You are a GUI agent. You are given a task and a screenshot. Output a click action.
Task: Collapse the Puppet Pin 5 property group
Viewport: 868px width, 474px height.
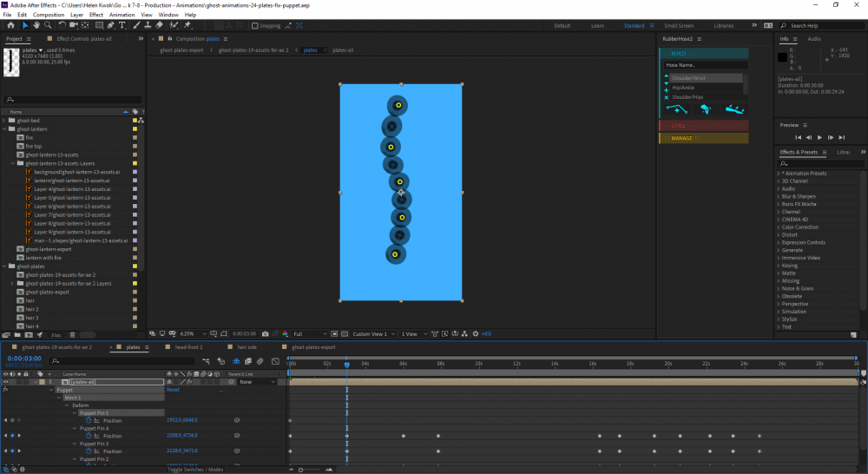click(75, 412)
